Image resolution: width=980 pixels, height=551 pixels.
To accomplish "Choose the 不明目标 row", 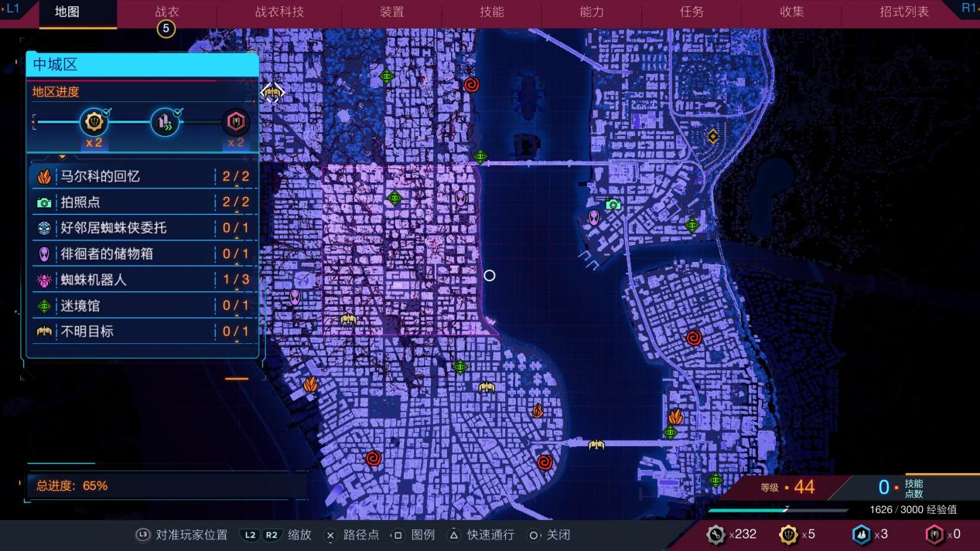I will [144, 332].
